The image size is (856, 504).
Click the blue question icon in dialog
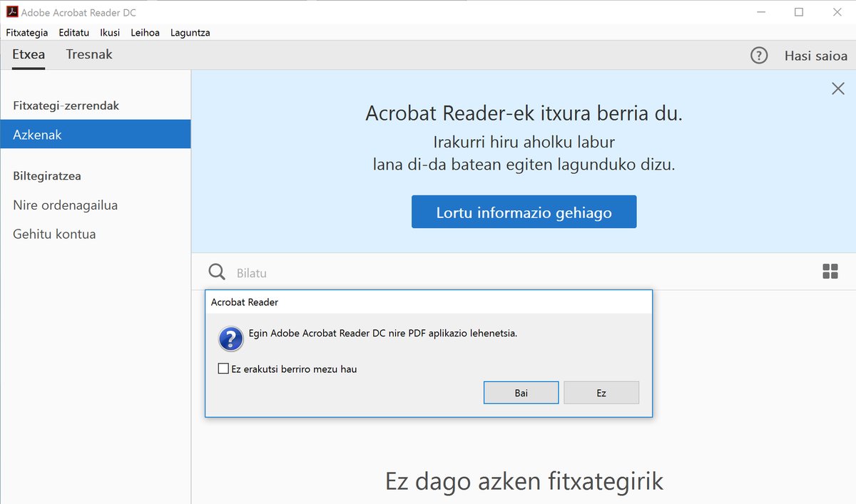231,339
